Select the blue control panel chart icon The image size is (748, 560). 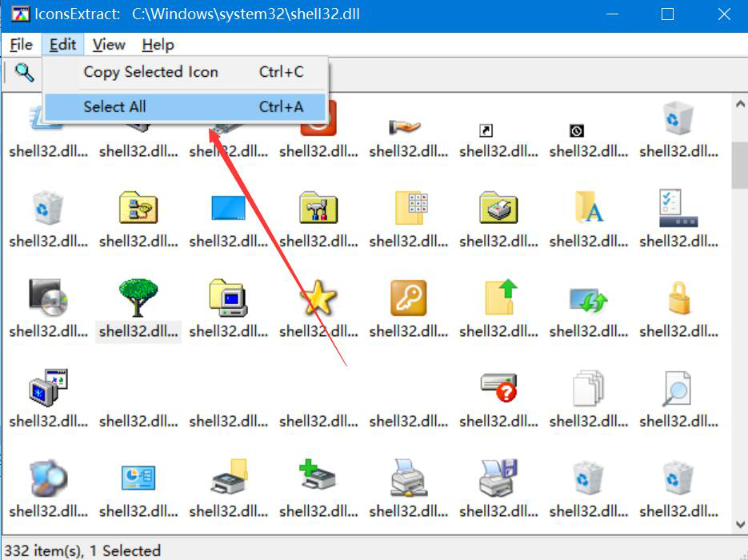point(138,478)
